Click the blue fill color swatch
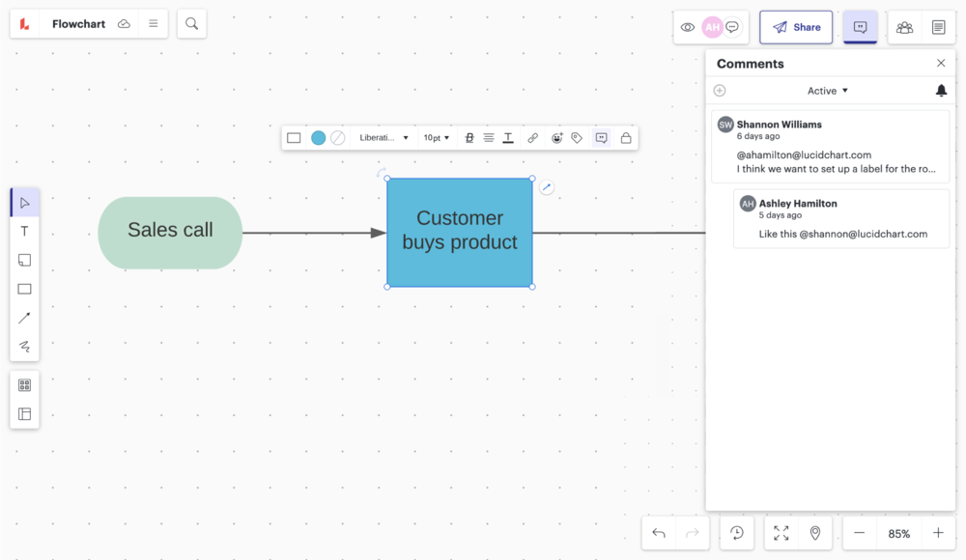The width and height of the screenshot is (966, 560). [x=318, y=138]
